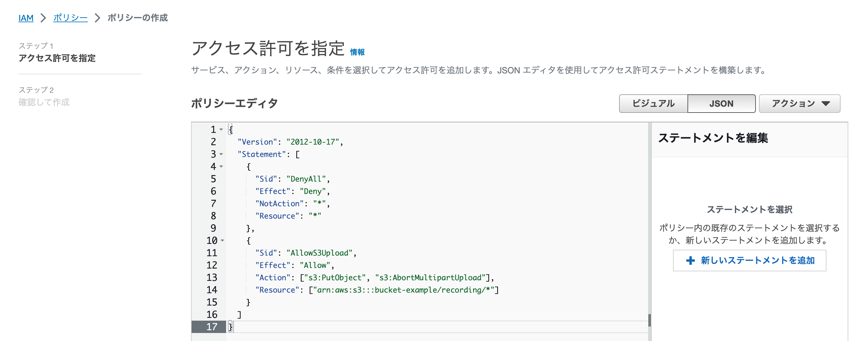This screenshot has height=341, width=868.
Task: Click line number 17 in the gutter
Action: point(212,327)
